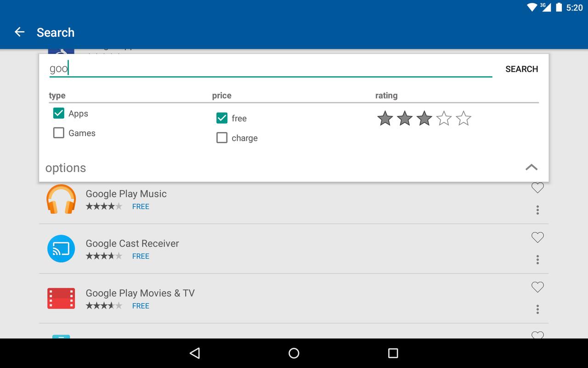The height and width of the screenshot is (368, 588).
Task: Collapse the options panel with chevron
Action: tap(531, 167)
